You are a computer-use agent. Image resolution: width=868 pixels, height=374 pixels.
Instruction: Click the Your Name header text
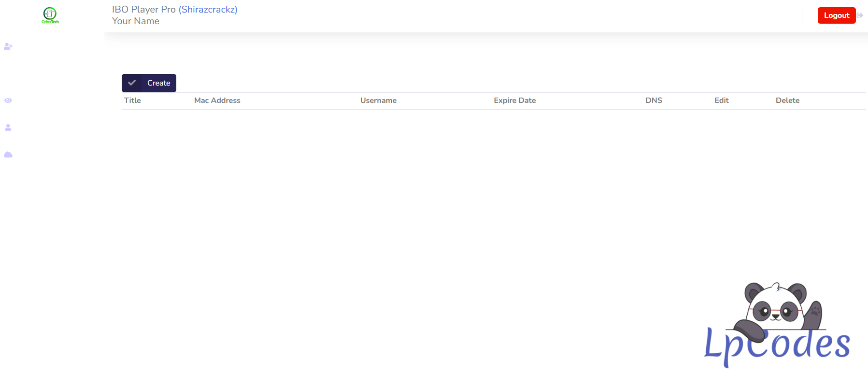[136, 21]
